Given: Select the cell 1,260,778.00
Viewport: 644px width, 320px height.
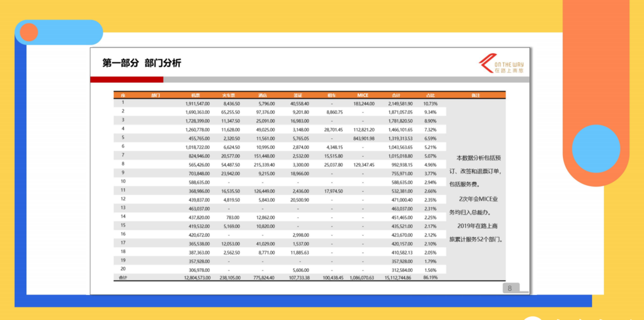Looking at the screenshot, I should point(197,130).
